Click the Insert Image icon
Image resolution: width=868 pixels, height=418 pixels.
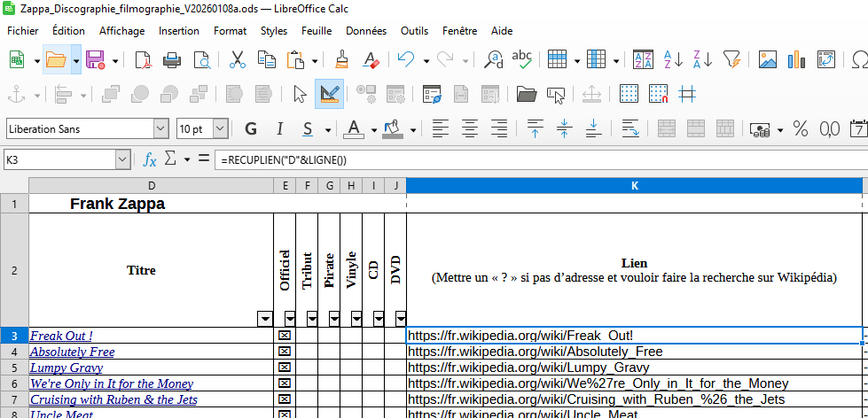click(x=767, y=59)
